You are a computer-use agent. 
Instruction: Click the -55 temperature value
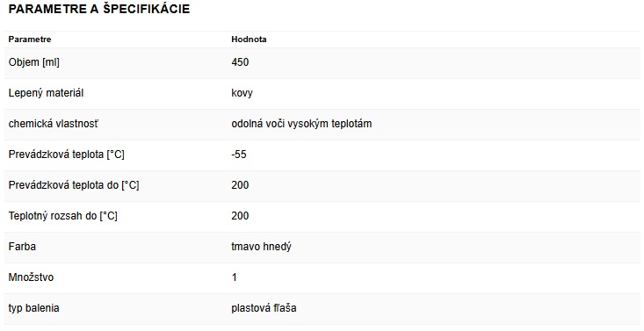[239, 155]
